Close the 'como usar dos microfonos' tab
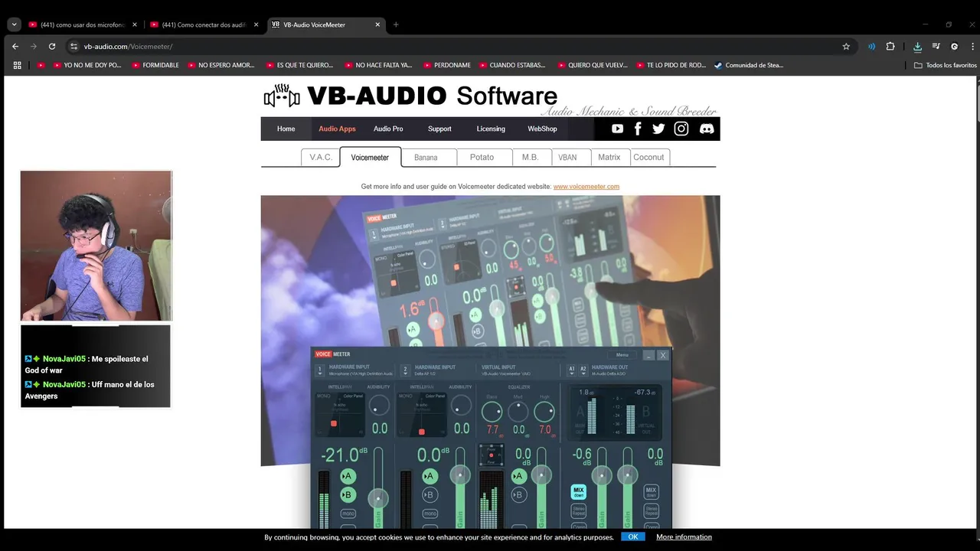This screenshot has width=980, height=551. click(135, 24)
